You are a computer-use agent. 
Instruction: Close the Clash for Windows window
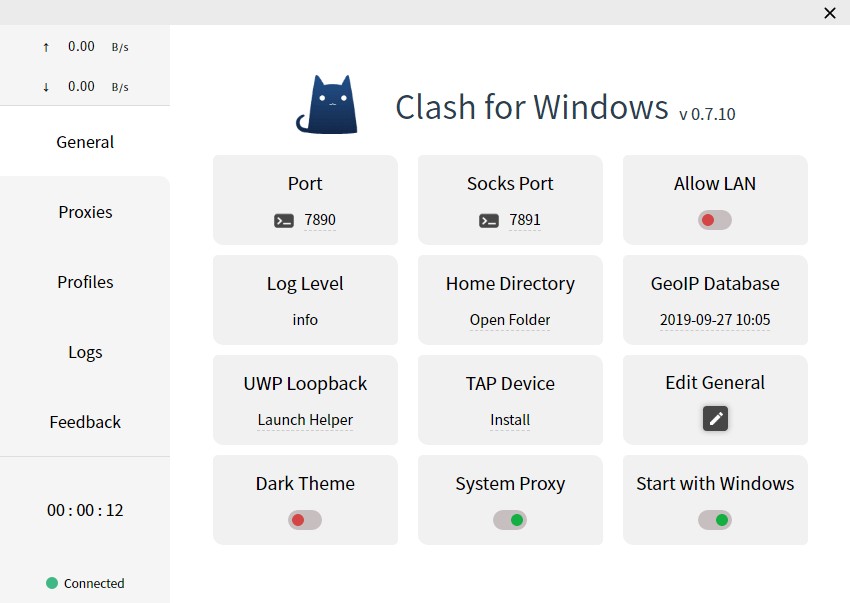point(830,13)
